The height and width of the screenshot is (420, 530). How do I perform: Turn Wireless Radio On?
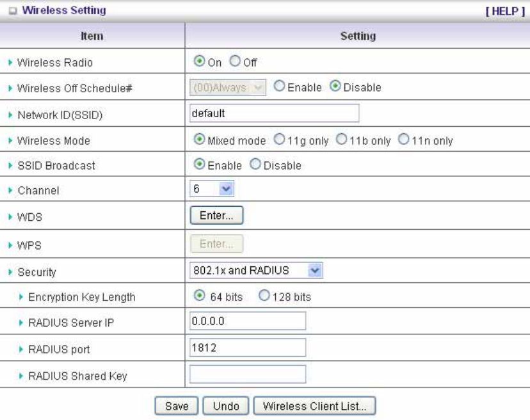pyautogui.click(x=200, y=61)
